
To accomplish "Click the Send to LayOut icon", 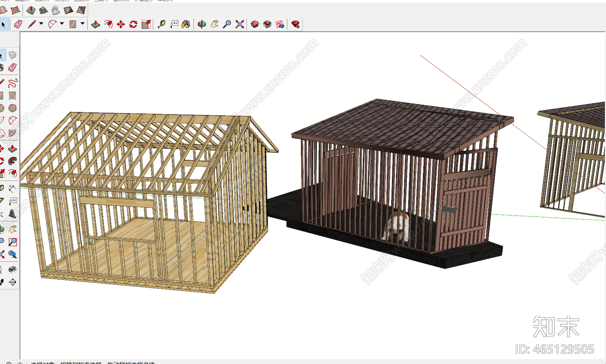I will point(280,25).
